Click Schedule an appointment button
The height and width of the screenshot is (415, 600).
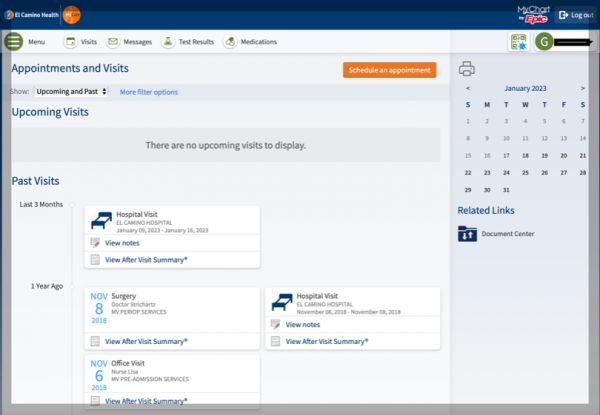(390, 70)
